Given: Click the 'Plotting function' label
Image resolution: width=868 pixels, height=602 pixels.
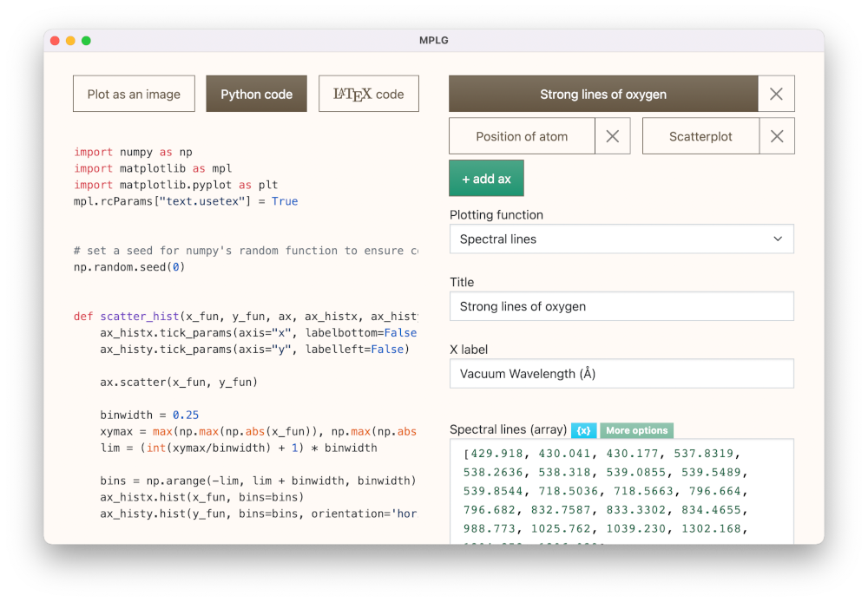Looking at the screenshot, I should (x=496, y=214).
